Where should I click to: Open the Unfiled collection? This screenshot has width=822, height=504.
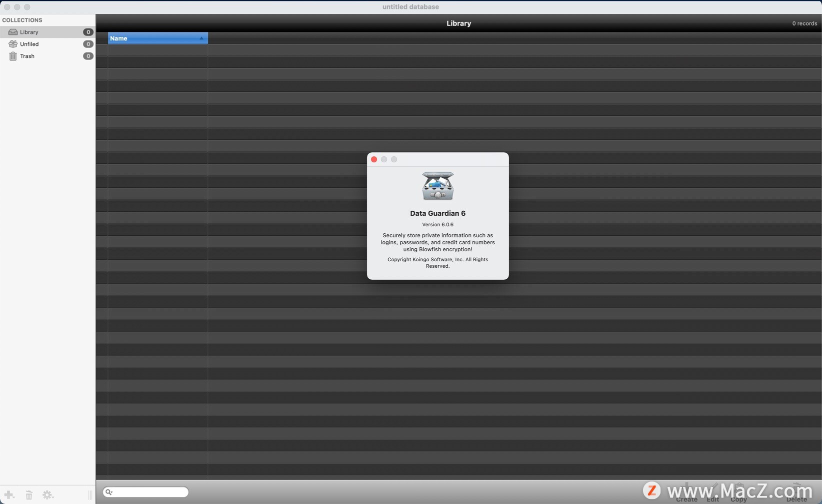pos(47,44)
